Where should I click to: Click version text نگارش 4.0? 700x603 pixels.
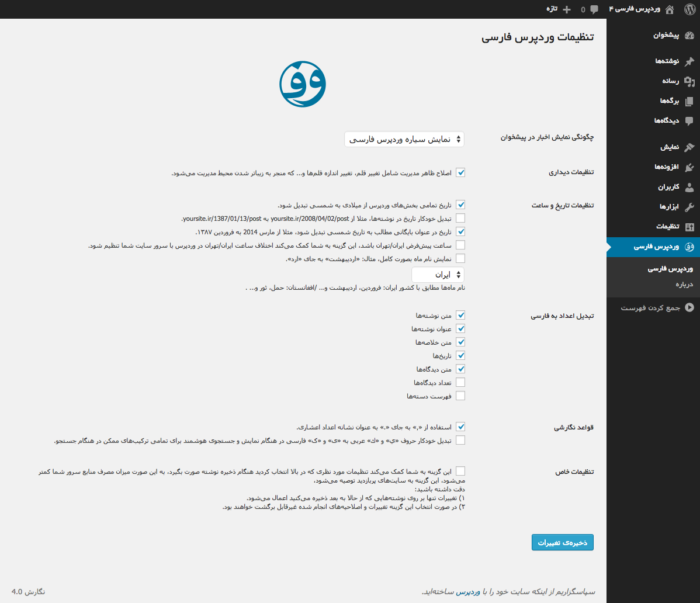coord(28,592)
